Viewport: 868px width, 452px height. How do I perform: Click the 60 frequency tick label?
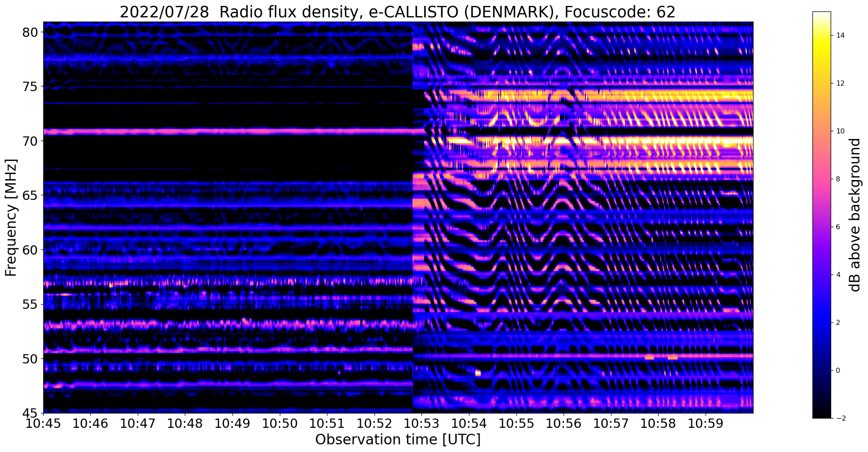(30, 250)
